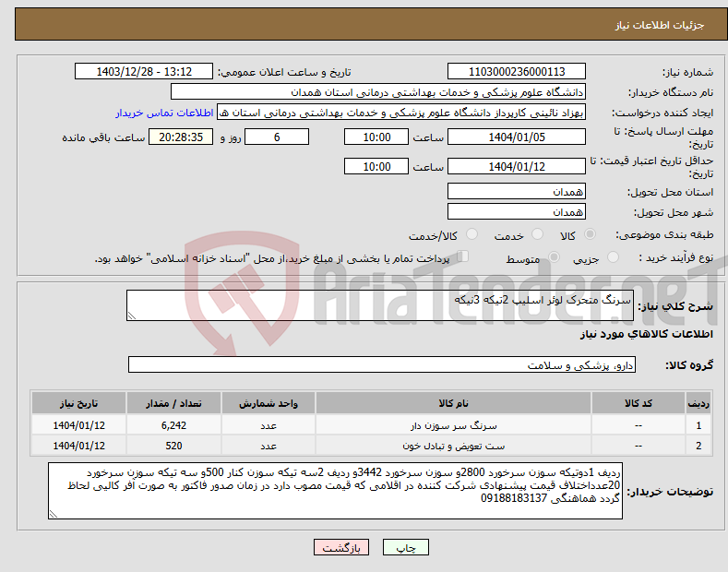The width and height of the screenshot is (728, 572).
Task: Click row number 2 cell
Action: click(698, 446)
